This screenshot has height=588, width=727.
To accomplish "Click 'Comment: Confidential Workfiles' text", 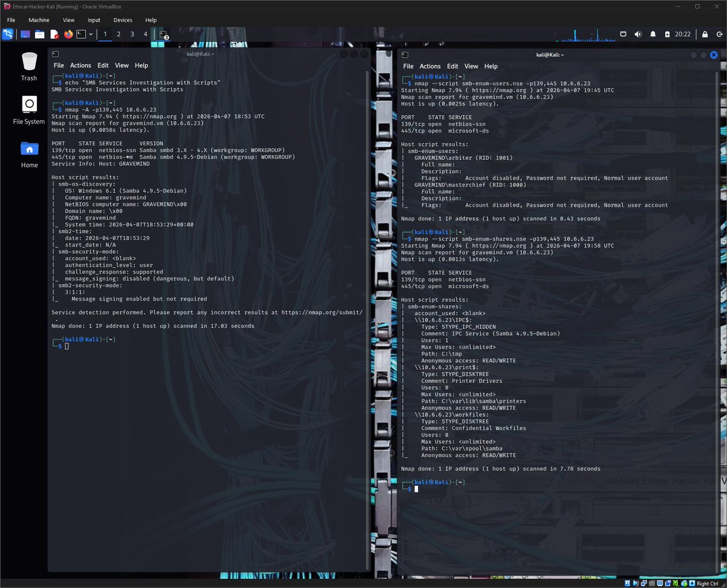I will [473, 428].
